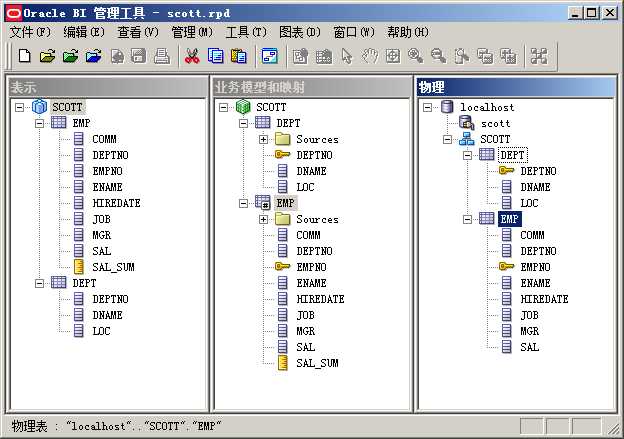Click the SCOTT cube icon in presentation pane
The width and height of the screenshot is (624, 439).
[39, 107]
